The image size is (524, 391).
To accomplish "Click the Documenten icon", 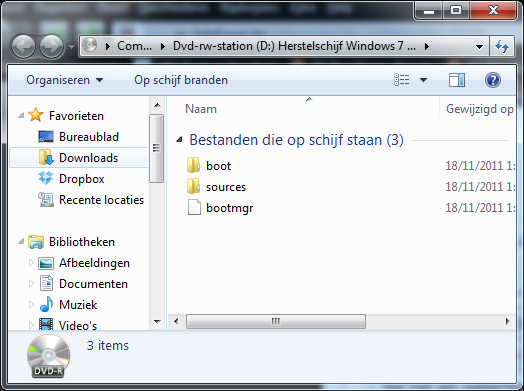I will tap(46, 283).
